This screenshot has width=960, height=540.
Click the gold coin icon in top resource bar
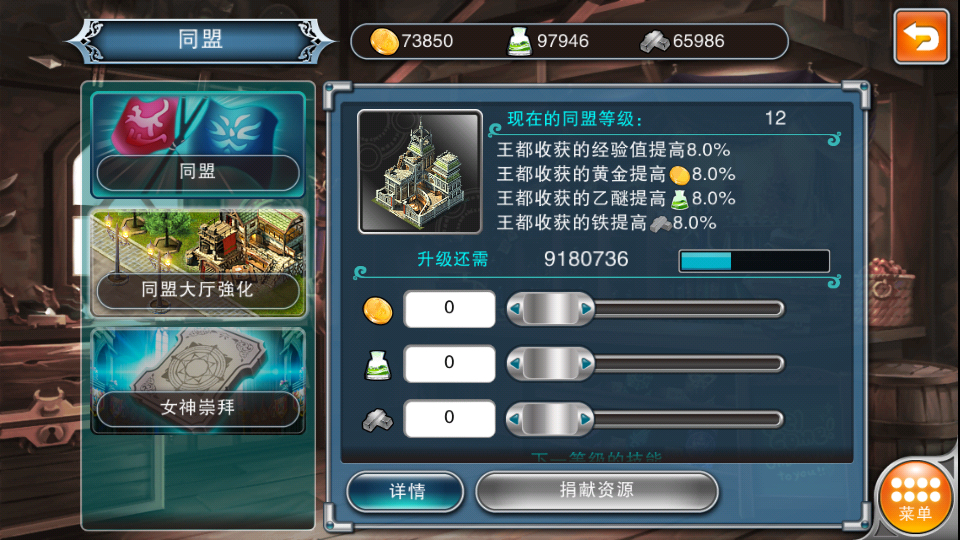[x=384, y=42]
